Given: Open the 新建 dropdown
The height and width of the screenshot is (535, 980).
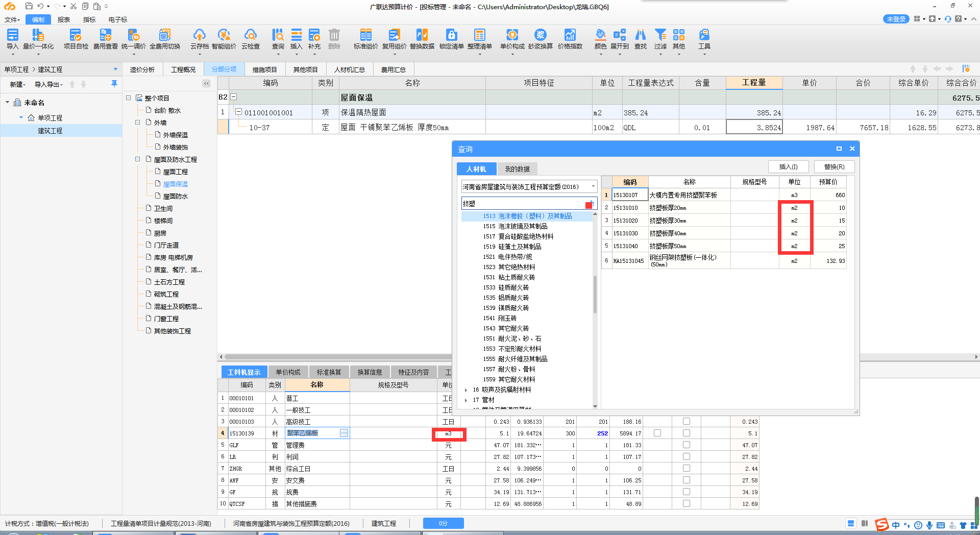Looking at the screenshot, I should (x=18, y=84).
